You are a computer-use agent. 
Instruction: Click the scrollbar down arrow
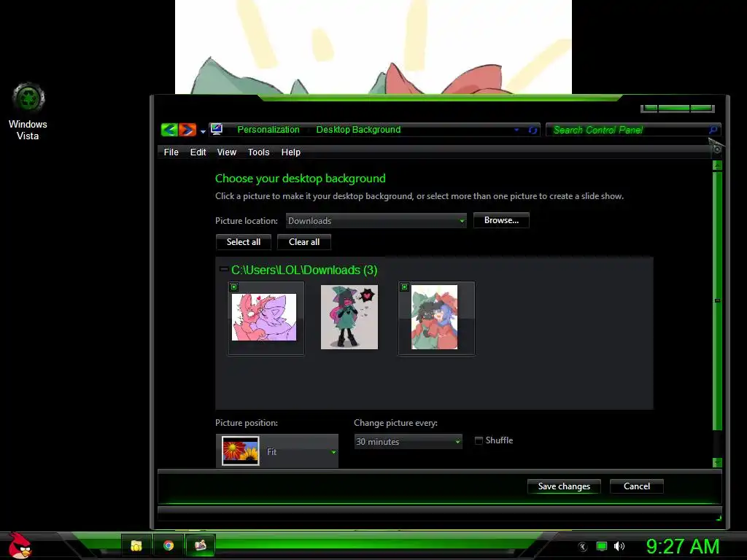click(717, 462)
